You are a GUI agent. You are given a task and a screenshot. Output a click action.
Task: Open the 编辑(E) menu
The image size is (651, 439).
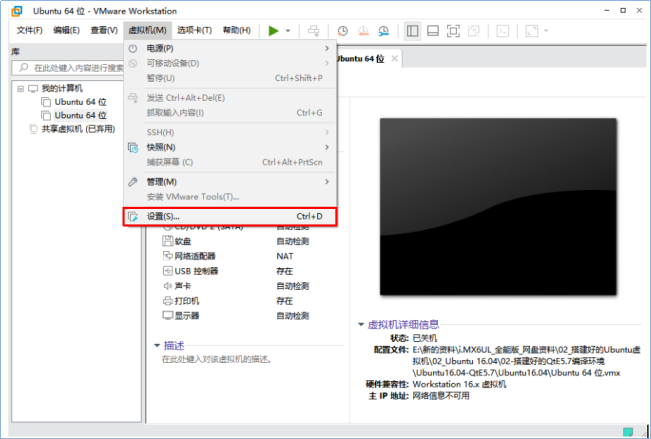(x=66, y=30)
